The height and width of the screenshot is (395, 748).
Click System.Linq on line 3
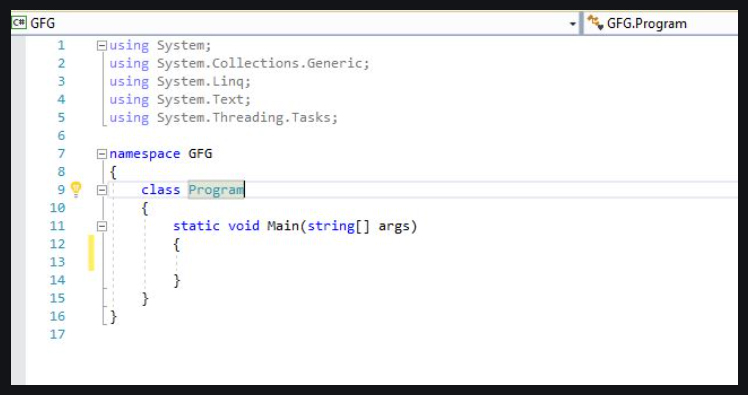(x=200, y=82)
